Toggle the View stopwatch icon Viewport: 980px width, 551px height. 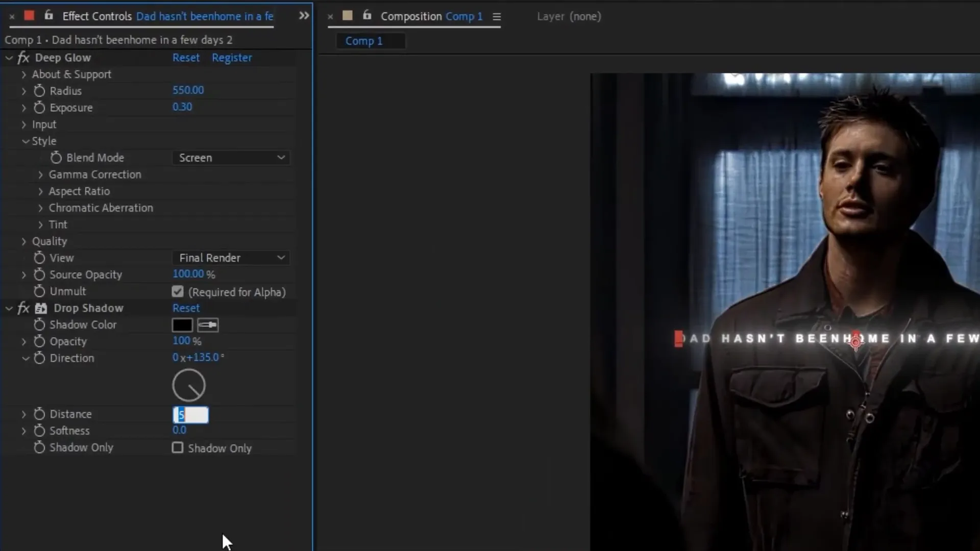39,258
